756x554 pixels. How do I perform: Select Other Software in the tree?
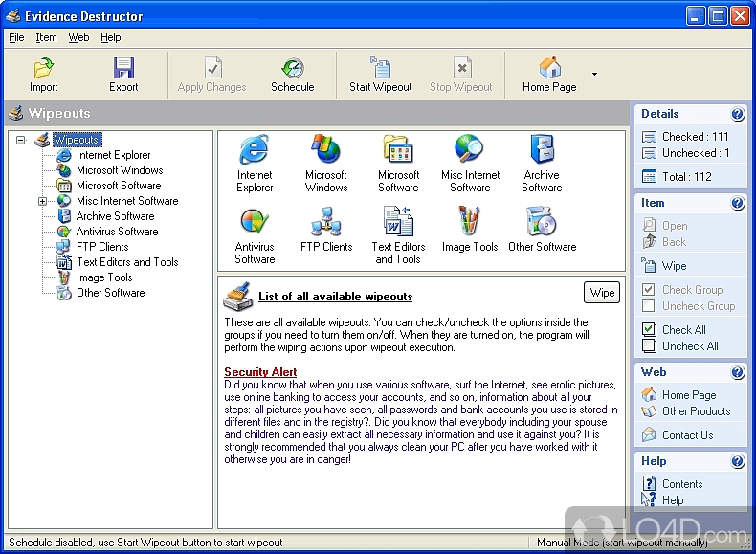[110, 293]
